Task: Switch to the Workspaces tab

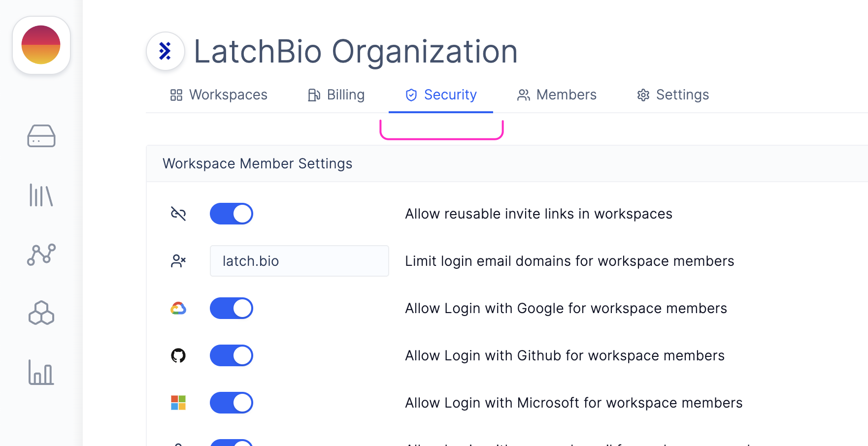Action: tap(219, 95)
